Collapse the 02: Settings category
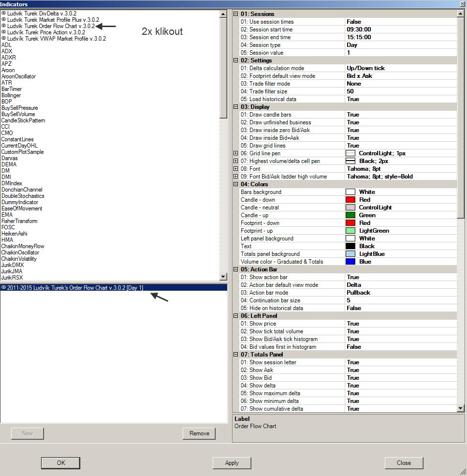 236,60
